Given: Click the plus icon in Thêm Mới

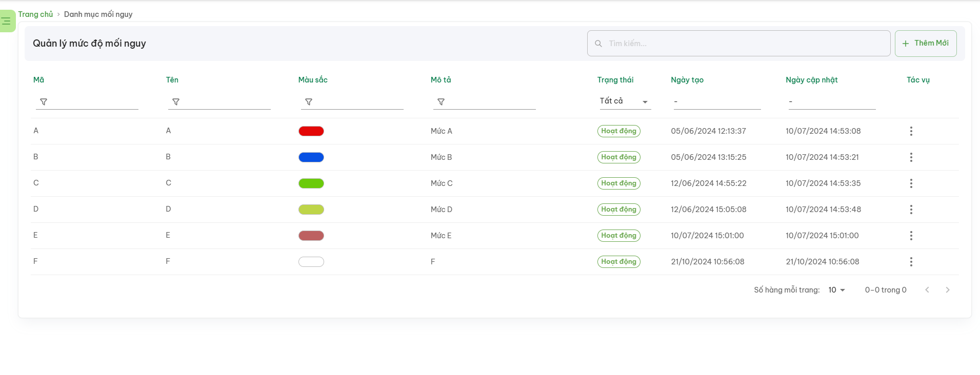Looking at the screenshot, I should point(906,44).
